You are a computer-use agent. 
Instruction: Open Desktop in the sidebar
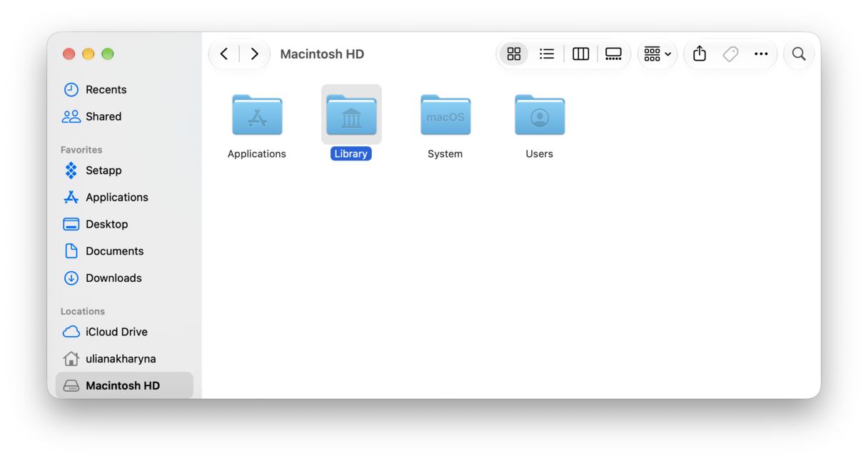124,224
